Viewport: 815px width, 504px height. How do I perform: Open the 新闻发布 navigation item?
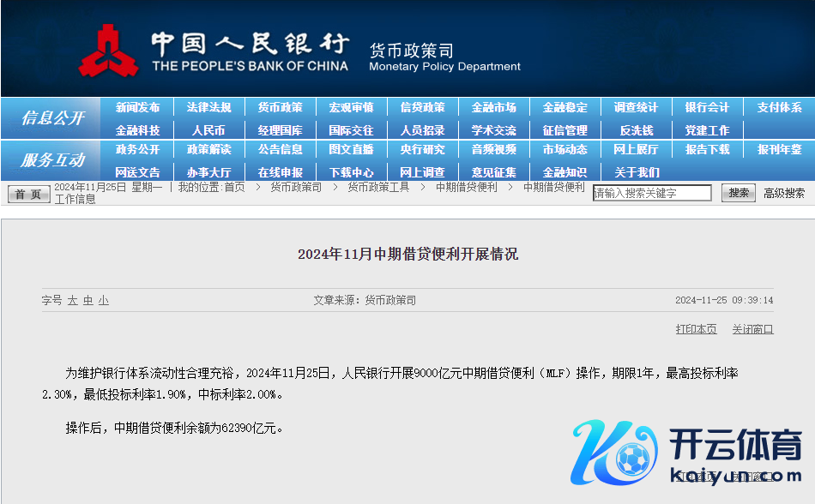(x=137, y=108)
